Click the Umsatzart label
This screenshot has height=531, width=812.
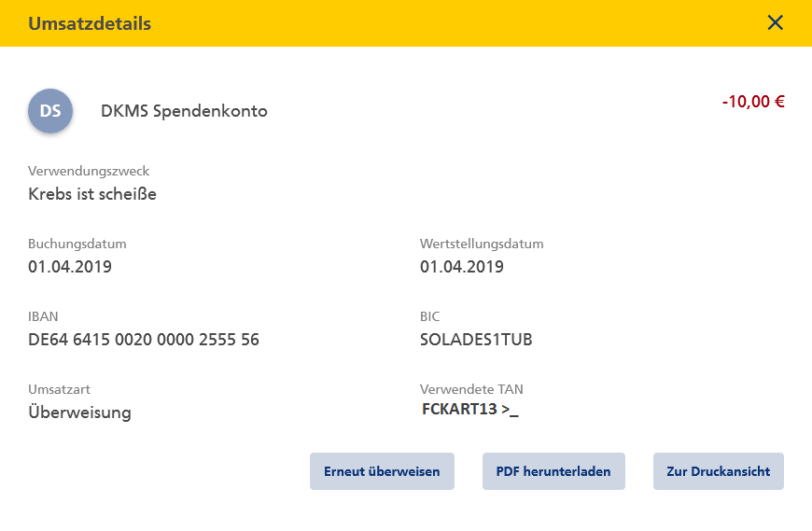[x=59, y=389]
